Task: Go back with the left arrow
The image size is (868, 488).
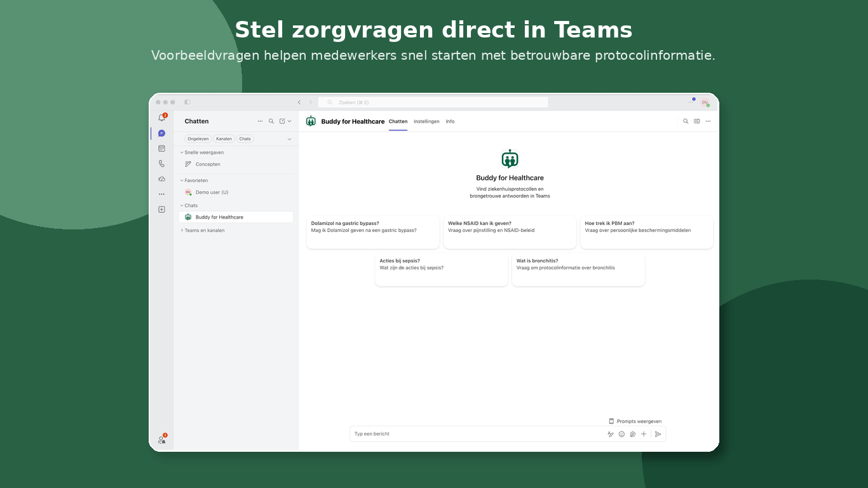Action: (x=299, y=102)
